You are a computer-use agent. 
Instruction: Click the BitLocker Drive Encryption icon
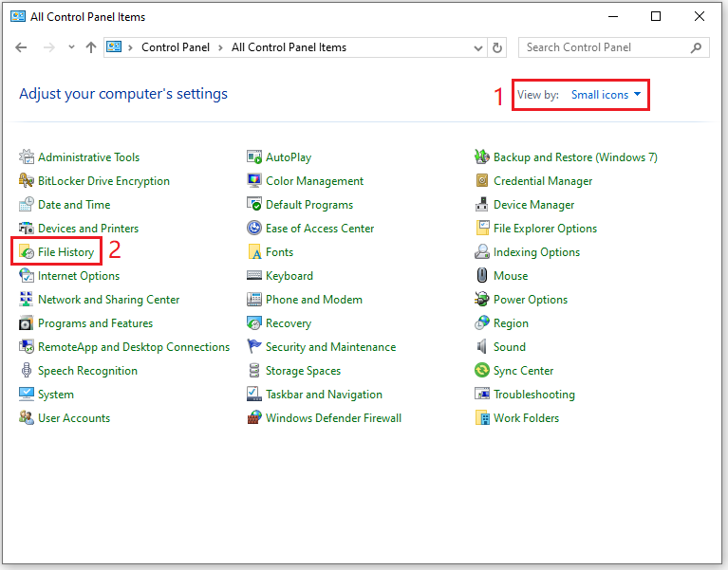[27, 181]
